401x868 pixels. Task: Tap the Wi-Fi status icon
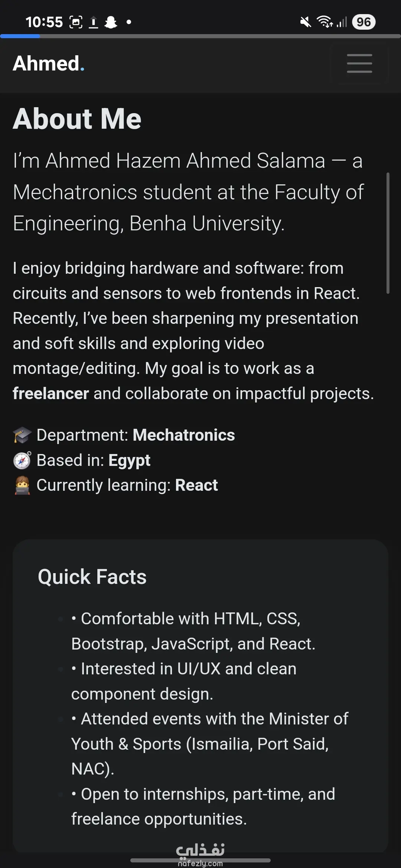click(325, 22)
